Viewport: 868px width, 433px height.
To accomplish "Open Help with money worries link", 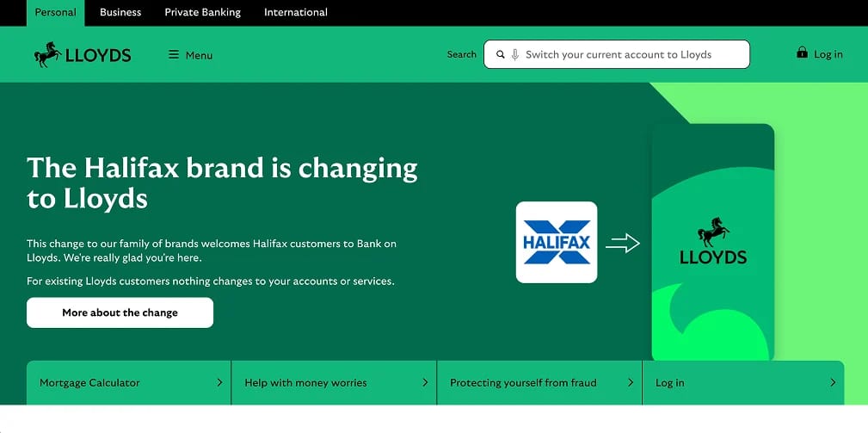I will tap(305, 382).
